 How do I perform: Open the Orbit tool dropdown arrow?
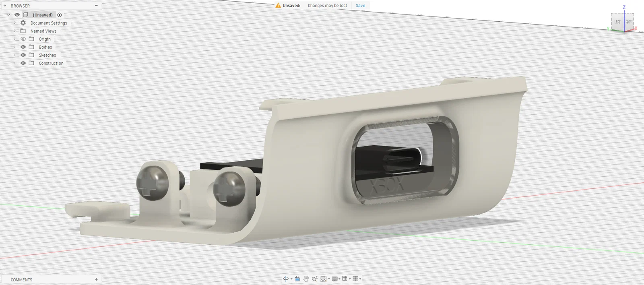click(291, 279)
